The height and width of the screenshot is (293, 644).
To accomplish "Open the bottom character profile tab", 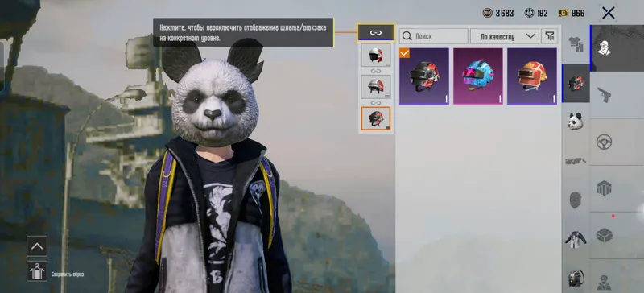I will pos(605,282).
